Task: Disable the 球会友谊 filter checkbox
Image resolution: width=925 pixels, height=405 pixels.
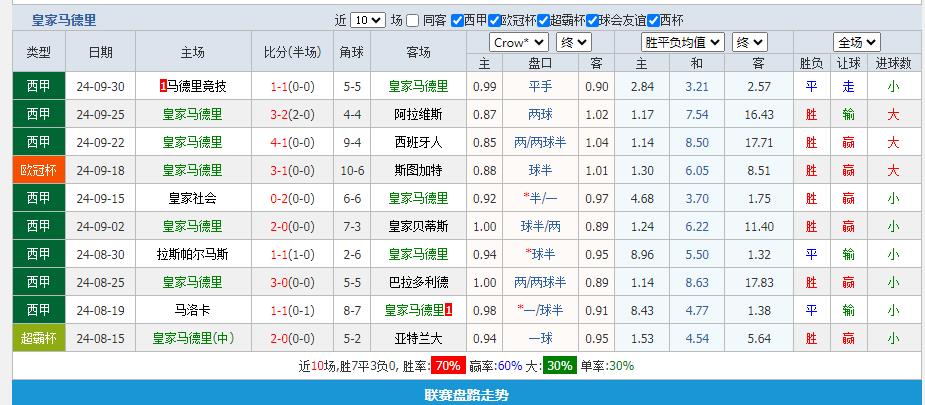Action: pyautogui.click(x=592, y=20)
